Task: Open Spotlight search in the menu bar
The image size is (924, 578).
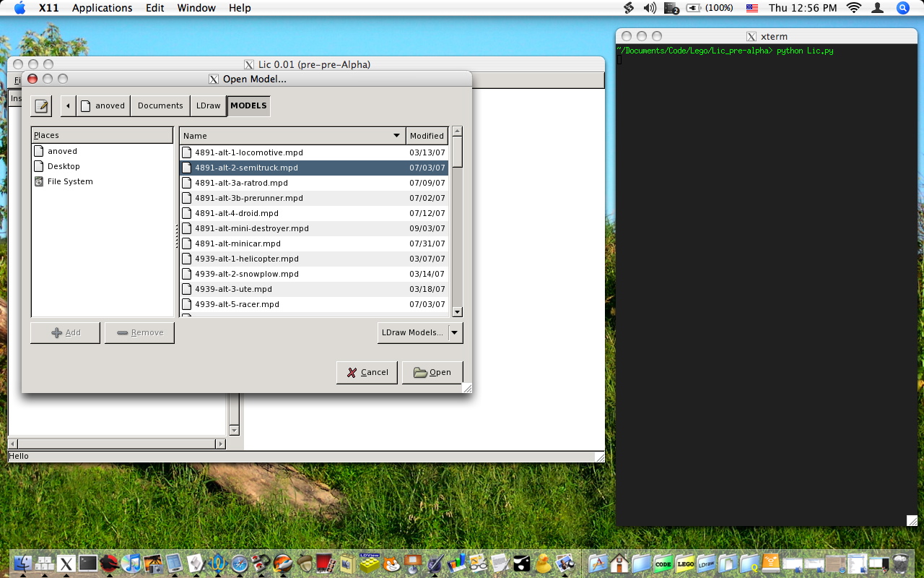Action: pos(902,8)
